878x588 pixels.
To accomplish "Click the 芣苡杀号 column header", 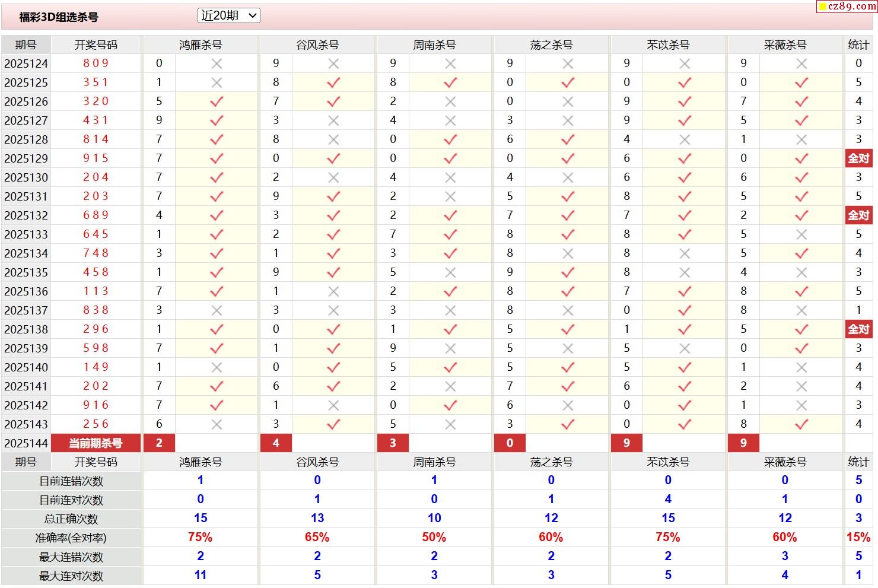I will click(x=668, y=45).
